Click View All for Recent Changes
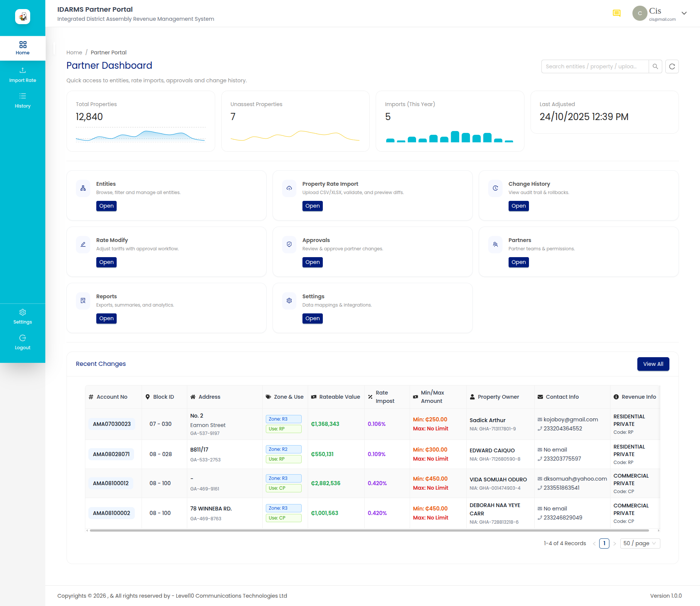The width and height of the screenshot is (700, 606). [x=653, y=364]
